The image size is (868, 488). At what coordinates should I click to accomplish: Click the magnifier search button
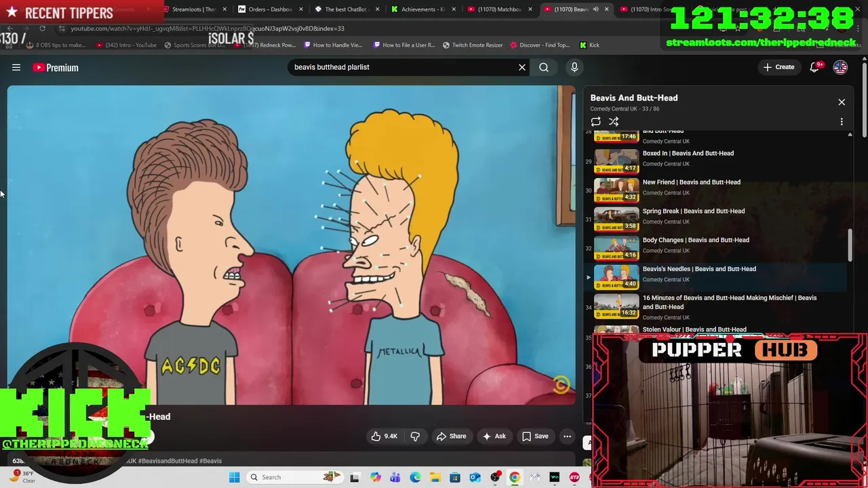(x=544, y=67)
